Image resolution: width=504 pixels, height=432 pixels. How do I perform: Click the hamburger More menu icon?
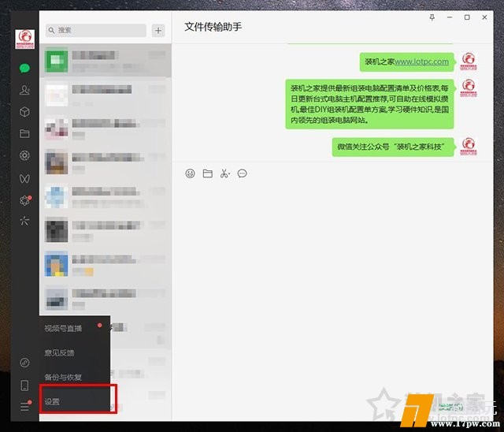[x=25, y=407]
